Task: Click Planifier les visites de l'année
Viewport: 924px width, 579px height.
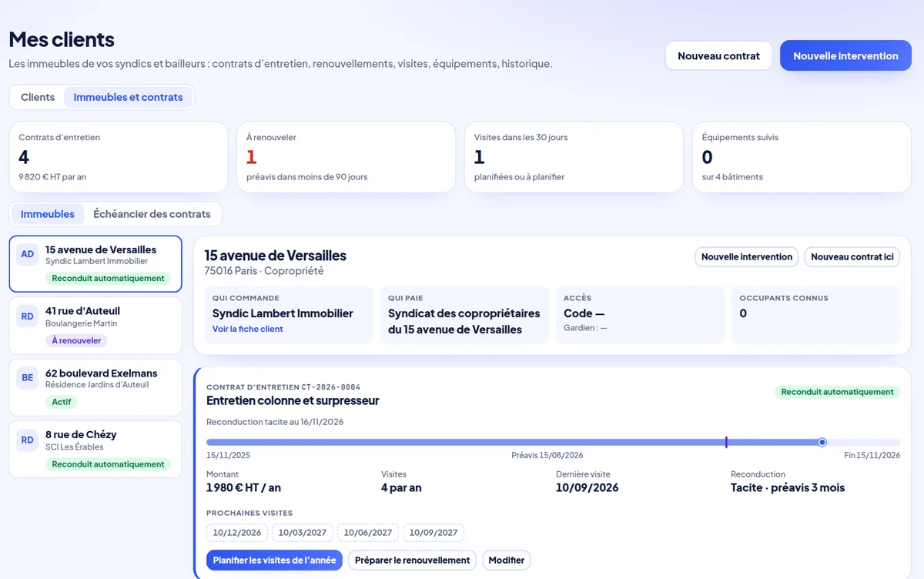Action: (x=274, y=560)
